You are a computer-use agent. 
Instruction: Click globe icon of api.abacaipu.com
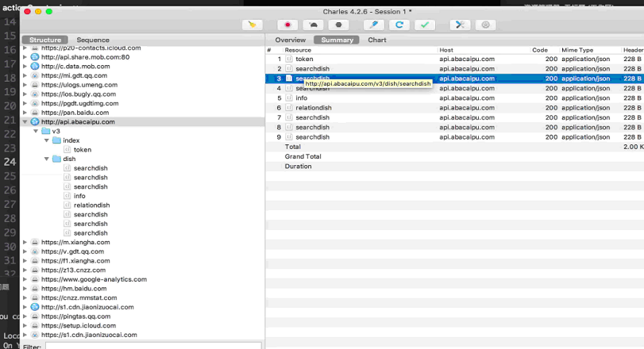point(35,122)
